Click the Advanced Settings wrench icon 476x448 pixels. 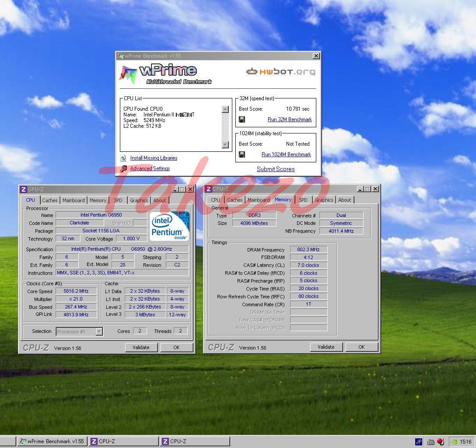pyautogui.click(x=123, y=169)
